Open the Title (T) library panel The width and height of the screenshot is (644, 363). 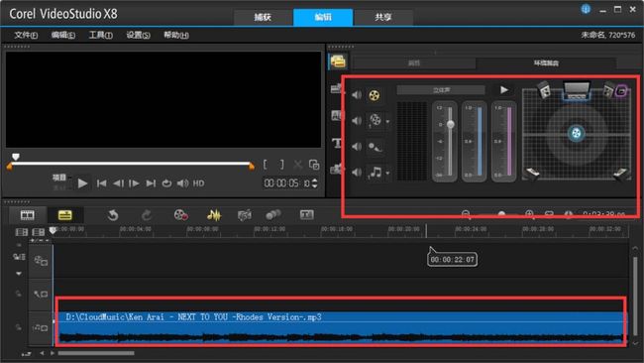coord(337,143)
